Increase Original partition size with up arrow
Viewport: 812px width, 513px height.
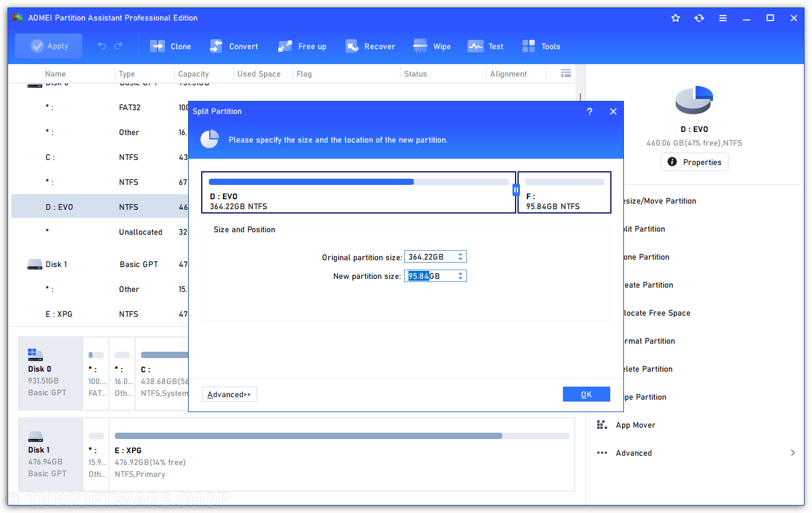click(x=461, y=254)
